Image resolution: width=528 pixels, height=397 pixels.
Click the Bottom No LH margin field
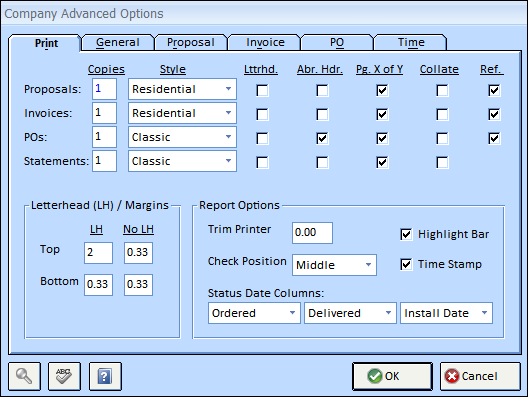138,285
